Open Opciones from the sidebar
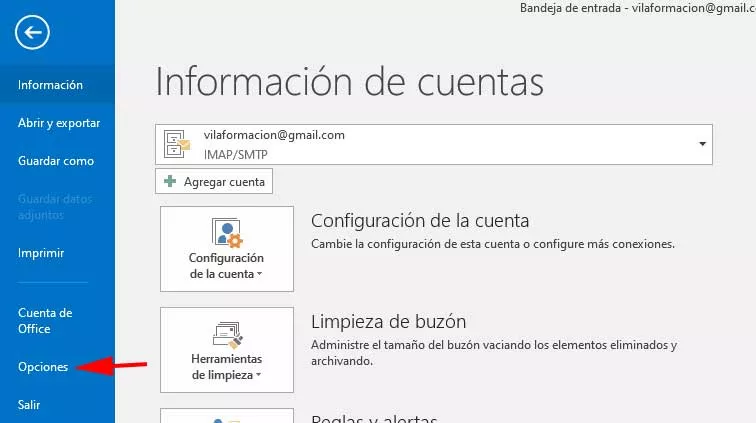 43,367
